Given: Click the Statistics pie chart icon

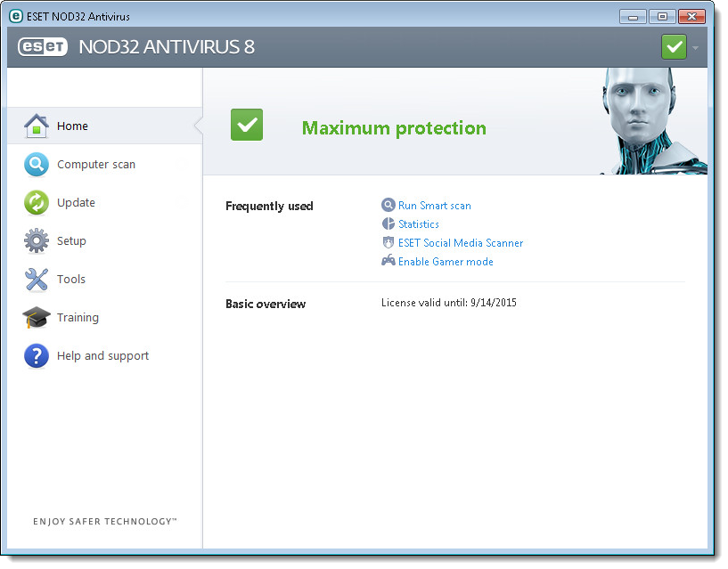Looking at the screenshot, I should point(389,224).
